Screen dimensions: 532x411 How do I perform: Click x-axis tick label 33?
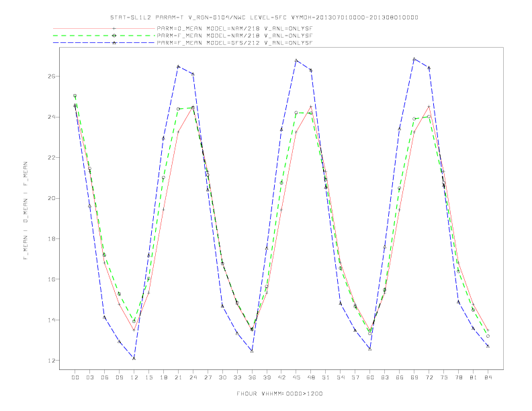[x=237, y=377]
